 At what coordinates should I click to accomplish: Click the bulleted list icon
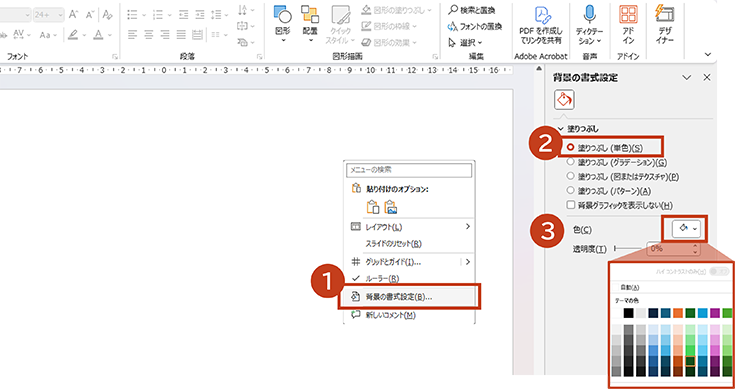(132, 15)
